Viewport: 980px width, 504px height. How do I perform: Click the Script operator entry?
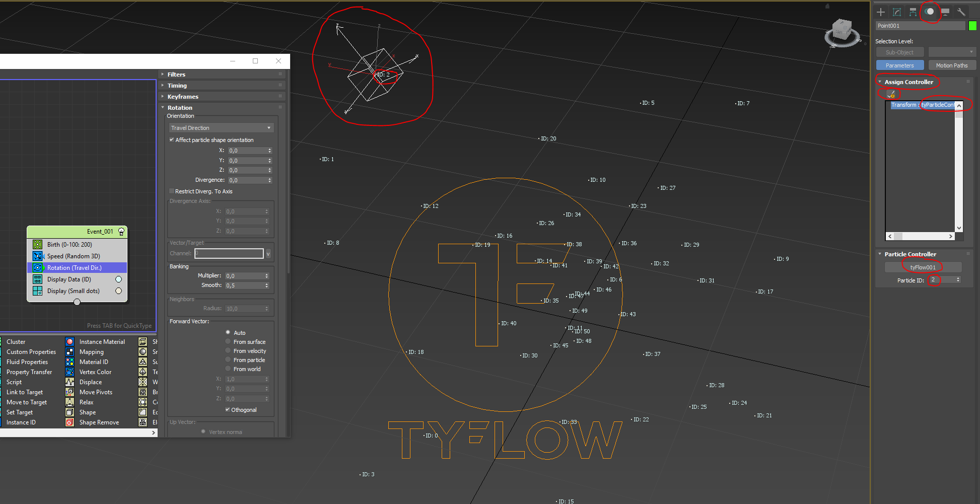tap(14, 382)
